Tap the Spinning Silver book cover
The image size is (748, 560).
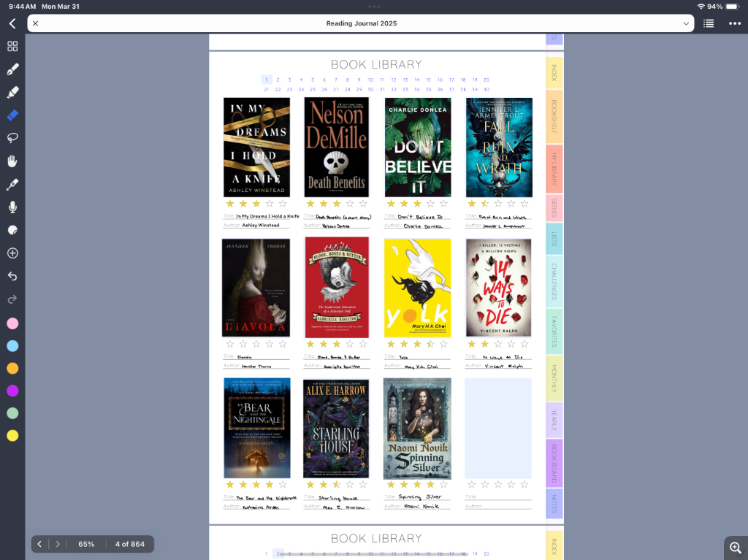(x=417, y=429)
